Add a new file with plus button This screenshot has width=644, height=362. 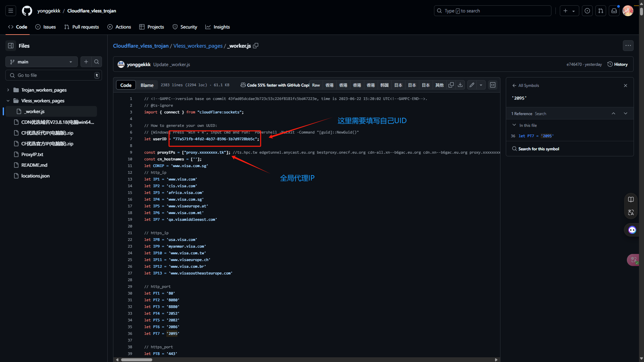tap(86, 62)
